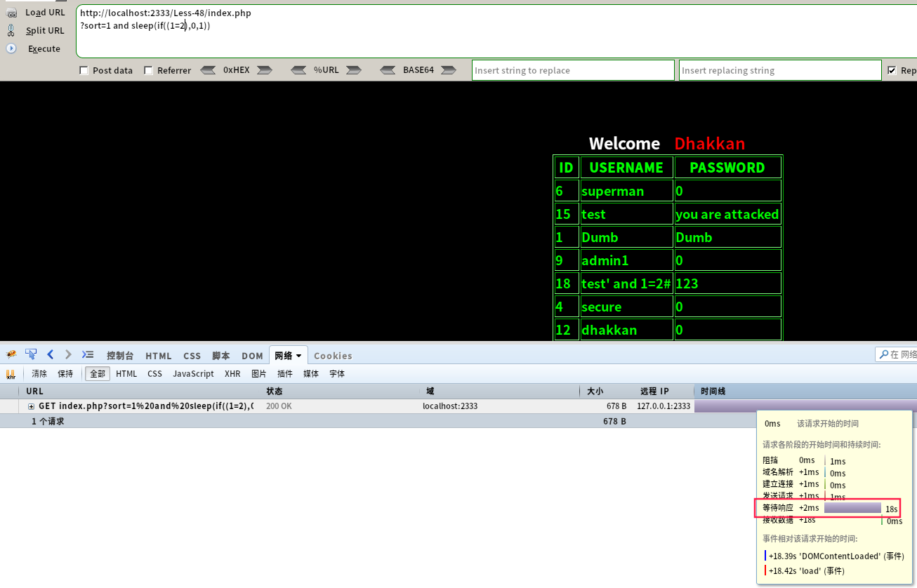
Task: Click the 'Insert replacing string' field
Action: pyautogui.click(x=780, y=70)
